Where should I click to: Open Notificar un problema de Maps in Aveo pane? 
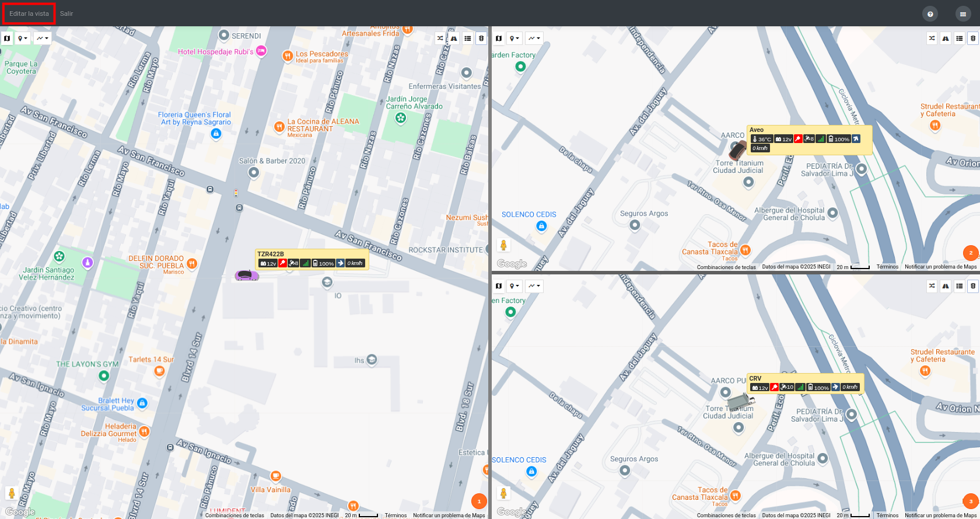[940, 267]
